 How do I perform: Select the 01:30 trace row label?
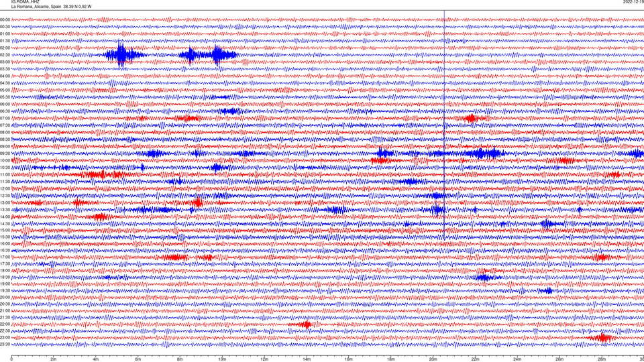(5, 41)
